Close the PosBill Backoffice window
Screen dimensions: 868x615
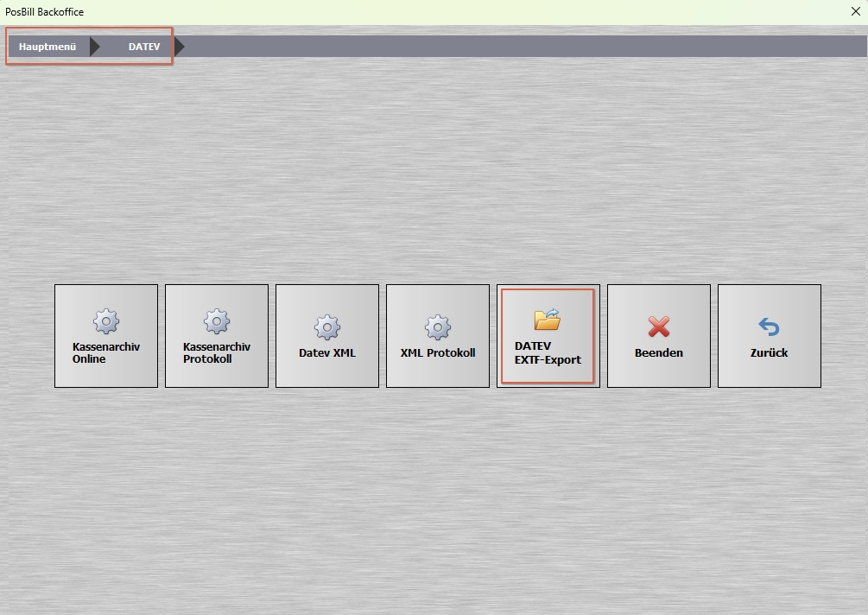pos(855,12)
